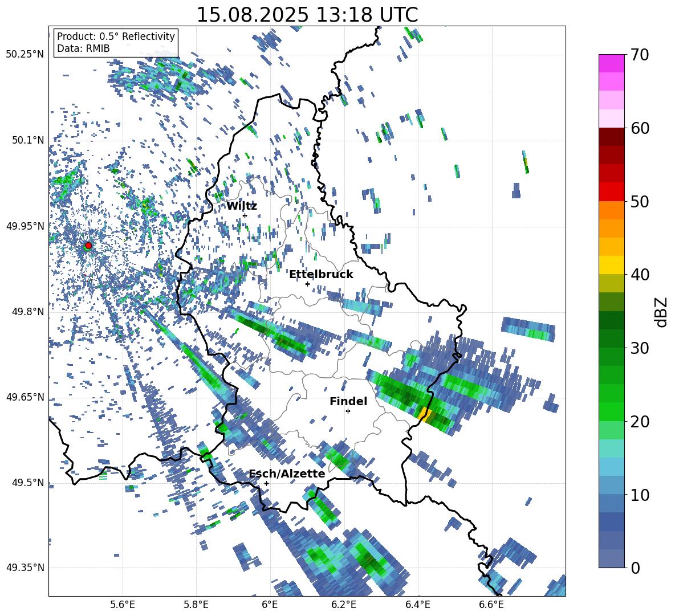675x616 pixels.
Task: Click the yellow high-reflectivity cell east of Findel
Action: point(424,414)
